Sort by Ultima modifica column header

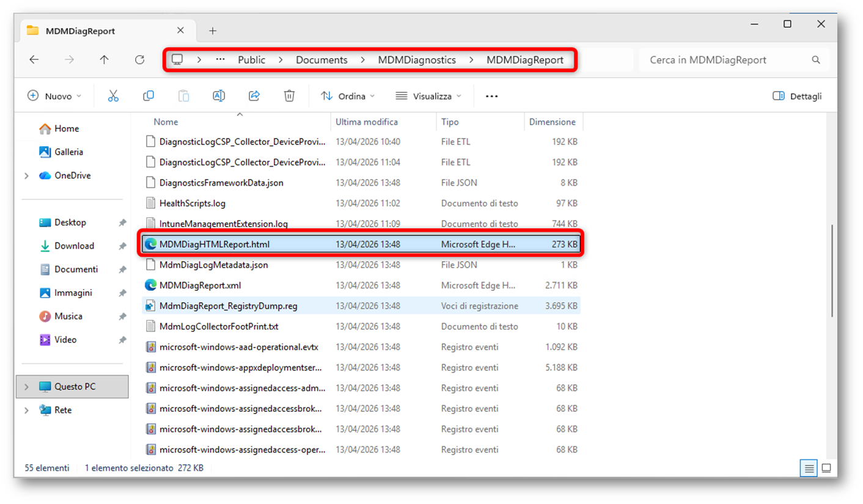pos(367,122)
